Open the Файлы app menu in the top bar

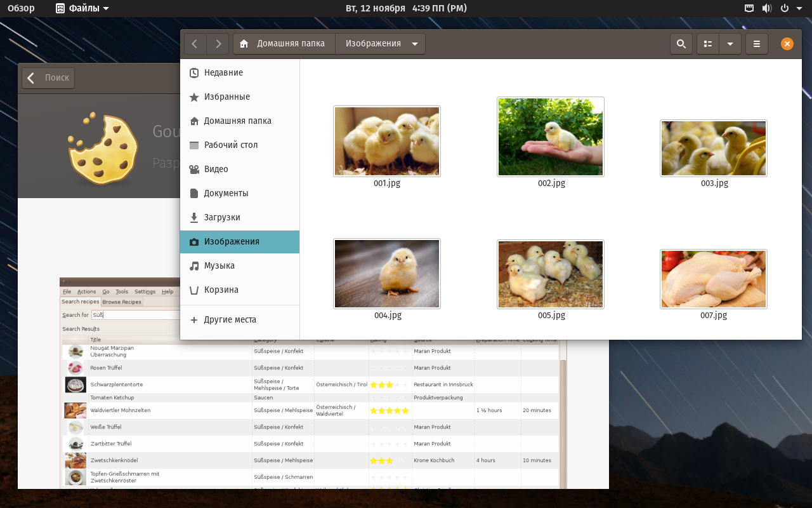[82, 8]
